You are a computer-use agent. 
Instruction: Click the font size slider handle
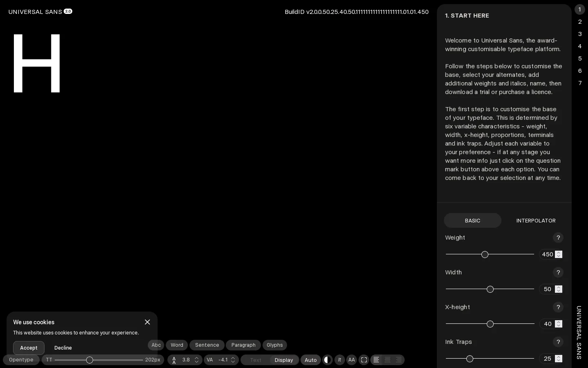pos(89,360)
